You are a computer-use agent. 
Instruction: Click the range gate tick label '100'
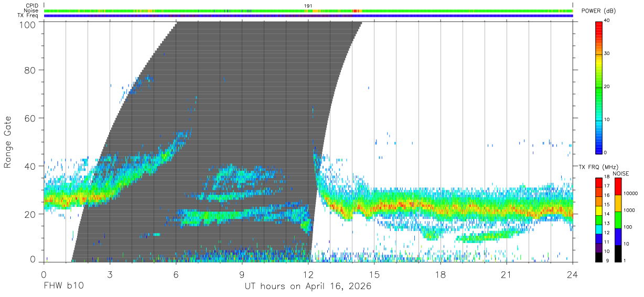pos(28,25)
